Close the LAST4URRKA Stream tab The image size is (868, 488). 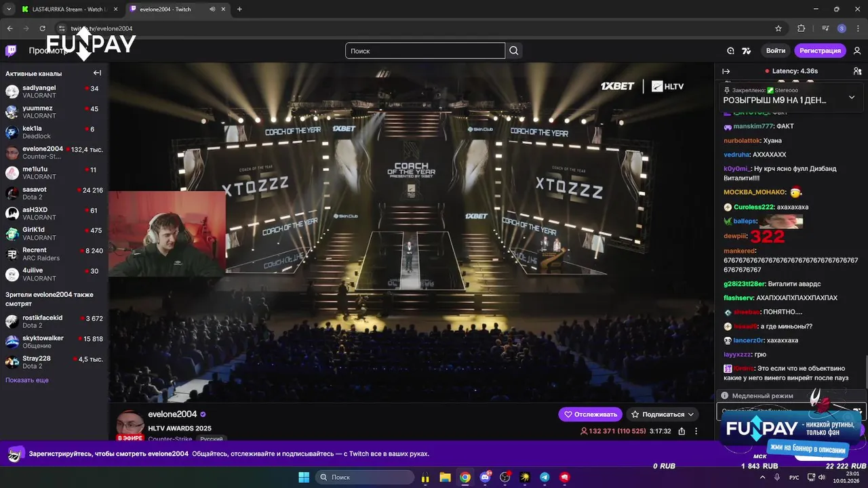(115, 9)
